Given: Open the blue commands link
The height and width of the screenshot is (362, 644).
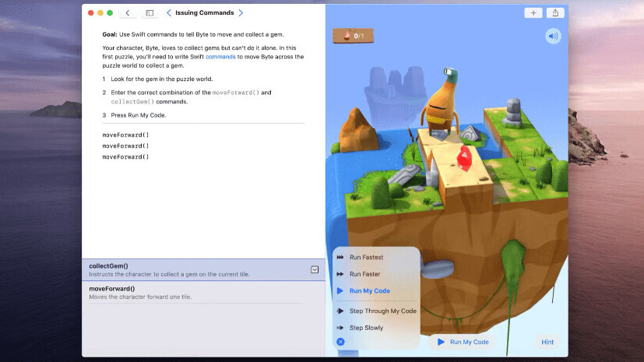Looking at the screenshot, I should [x=220, y=57].
